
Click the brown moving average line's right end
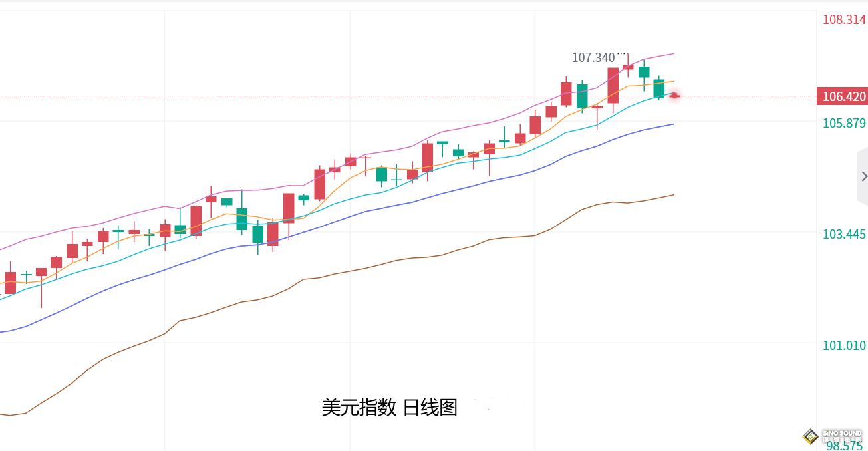click(673, 195)
